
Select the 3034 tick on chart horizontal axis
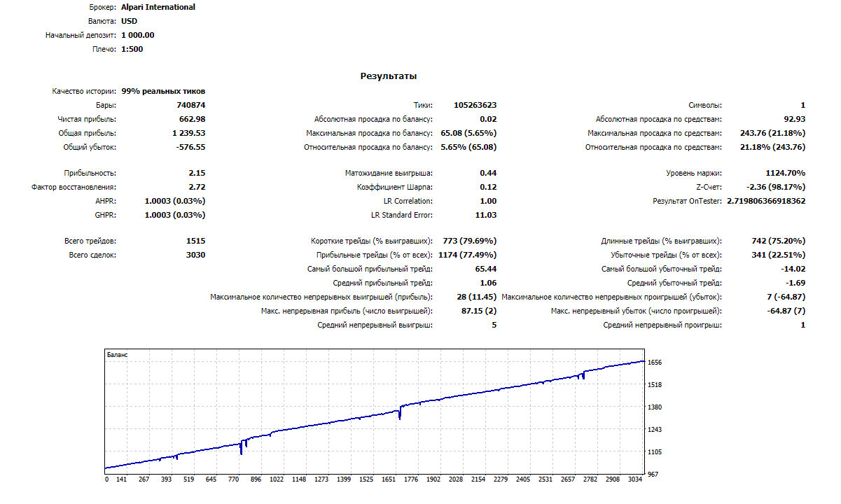pos(634,480)
